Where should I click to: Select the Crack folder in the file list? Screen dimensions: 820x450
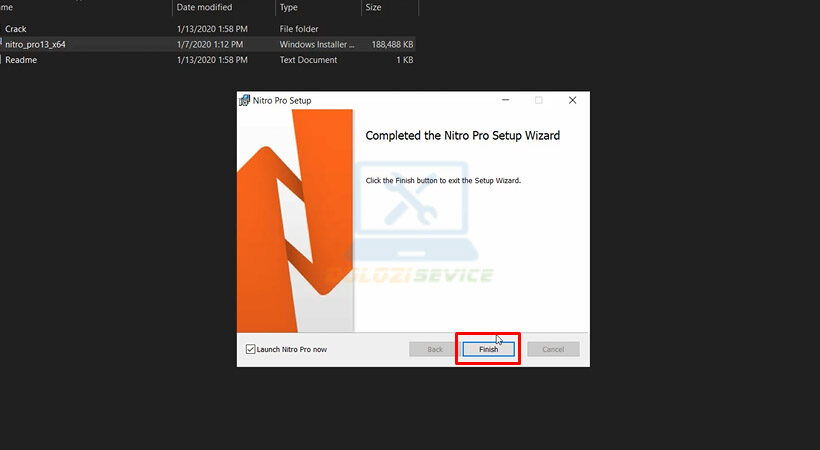click(16, 29)
